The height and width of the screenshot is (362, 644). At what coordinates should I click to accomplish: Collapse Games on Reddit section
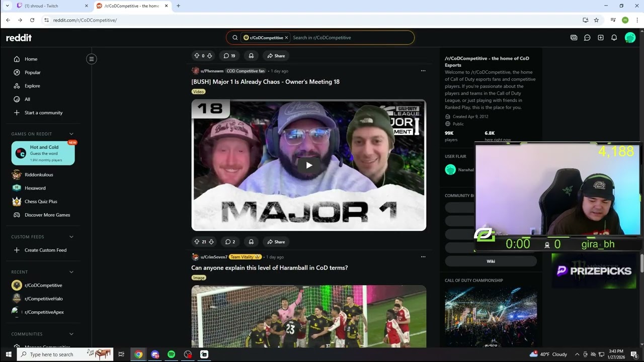[71, 134]
